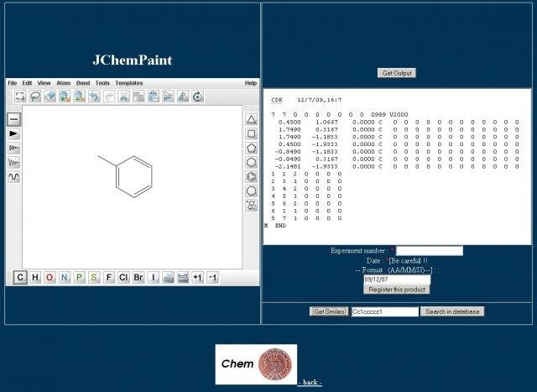Choose fluorine F element button

coord(109,277)
